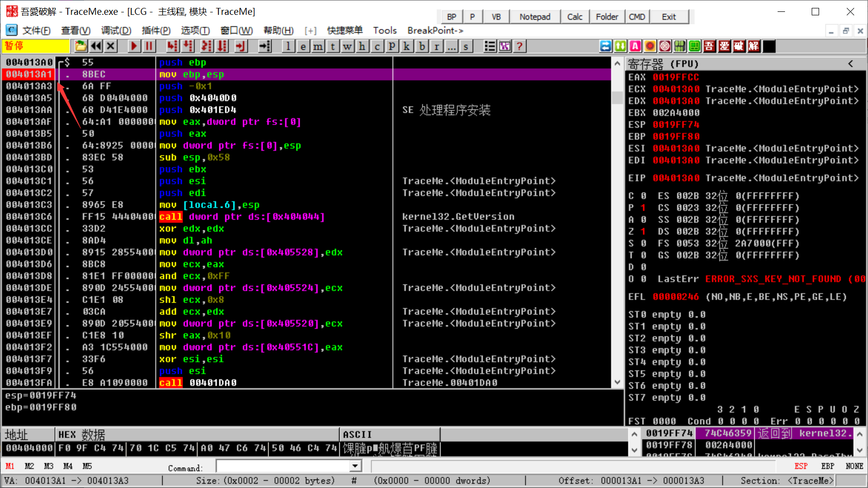Screen dimensions: 868x488
Task: Click the CMD button
Action: 637,17
